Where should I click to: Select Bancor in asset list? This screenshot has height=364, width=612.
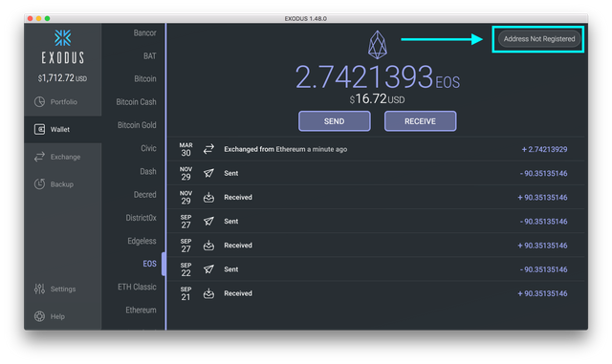tap(144, 32)
